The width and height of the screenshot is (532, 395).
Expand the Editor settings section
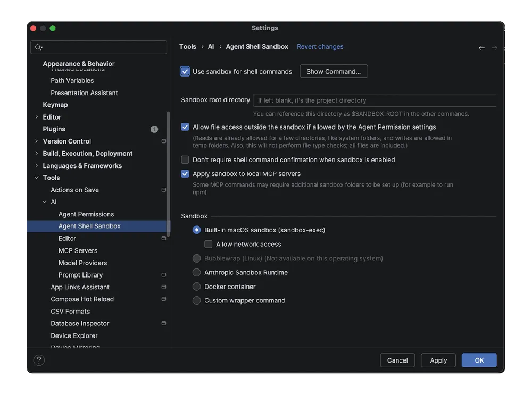click(x=37, y=117)
